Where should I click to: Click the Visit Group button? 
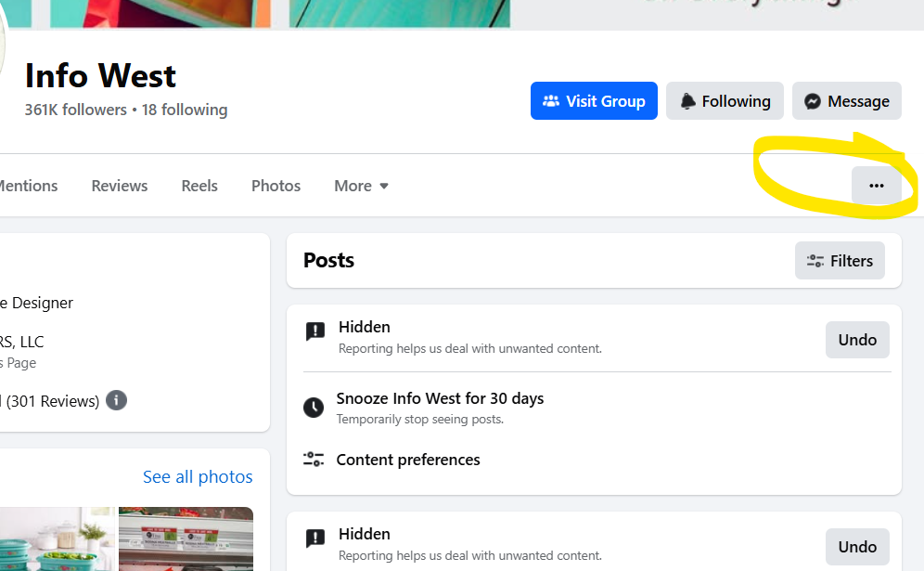594,101
